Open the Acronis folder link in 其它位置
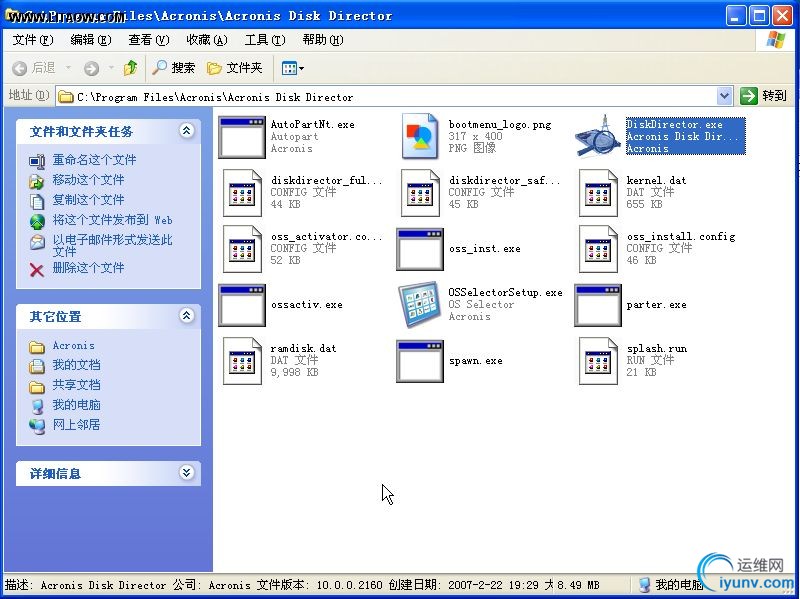Screen dimensions: 800x599 [73, 346]
